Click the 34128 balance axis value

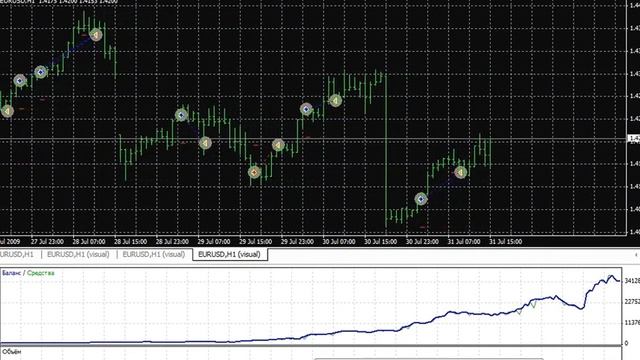point(632,281)
